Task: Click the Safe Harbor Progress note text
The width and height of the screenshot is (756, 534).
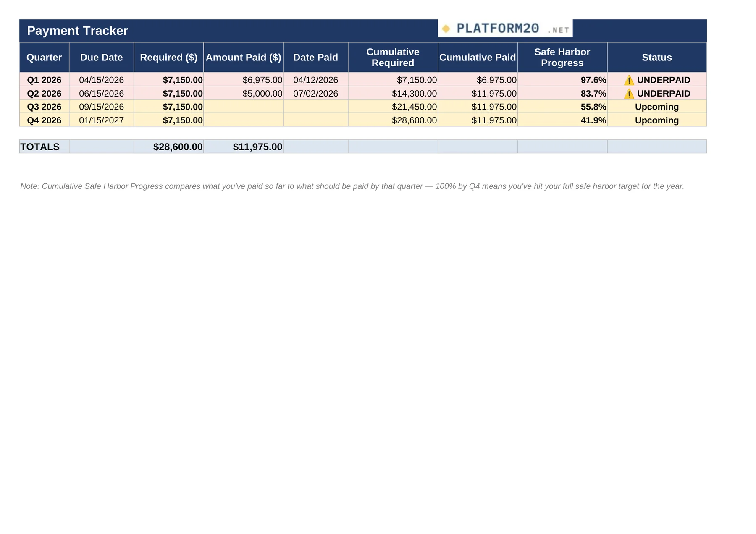Action: 352,186
